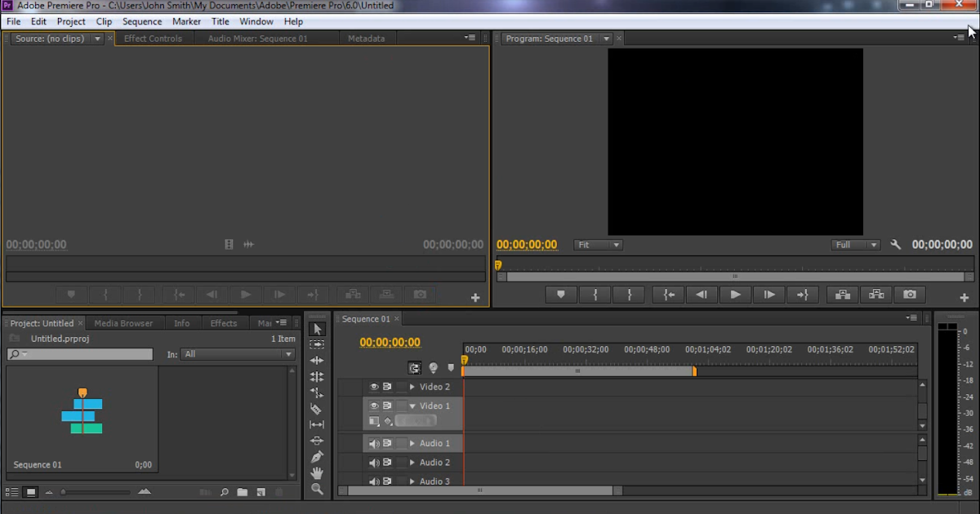Select the Razor tool
980x514 pixels.
click(318, 409)
